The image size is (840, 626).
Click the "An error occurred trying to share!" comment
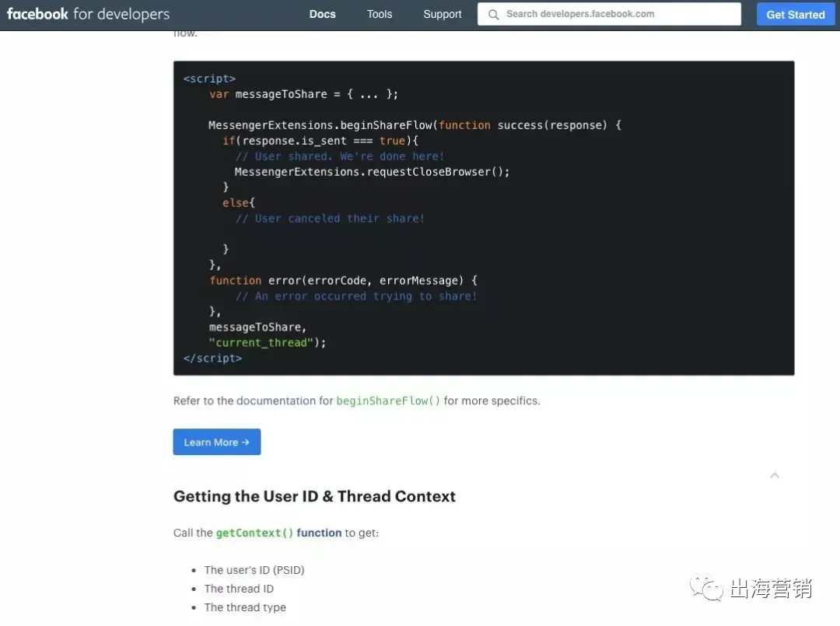tap(355, 296)
